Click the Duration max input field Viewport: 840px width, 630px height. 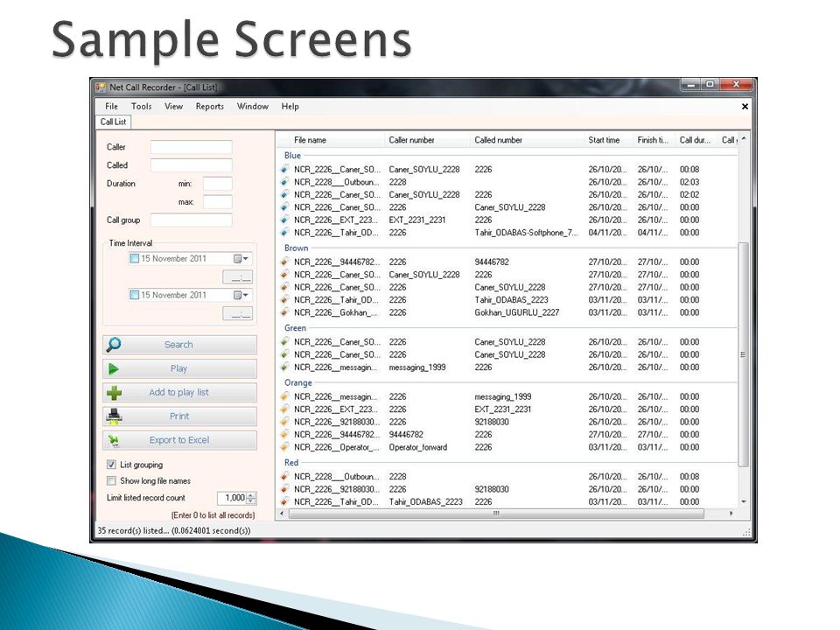(x=218, y=202)
